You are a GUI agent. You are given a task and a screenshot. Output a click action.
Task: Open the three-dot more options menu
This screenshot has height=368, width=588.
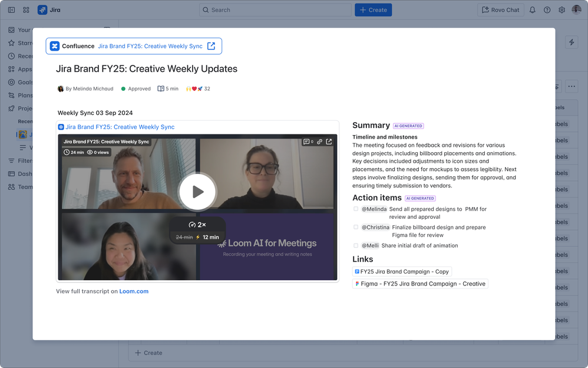pos(572,86)
